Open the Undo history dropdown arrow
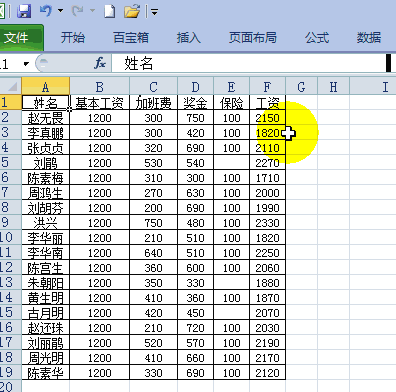 [60, 11]
